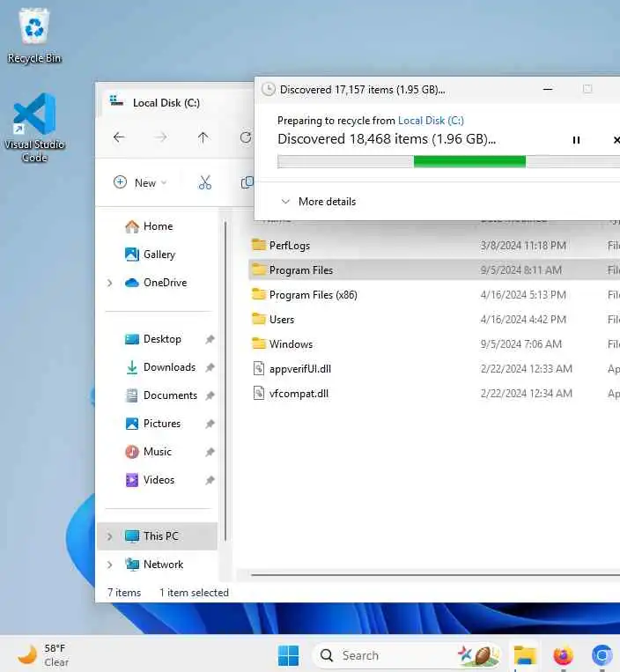Click the Copy icon in toolbar
The image size is (620, 672).
pos(247,182)
